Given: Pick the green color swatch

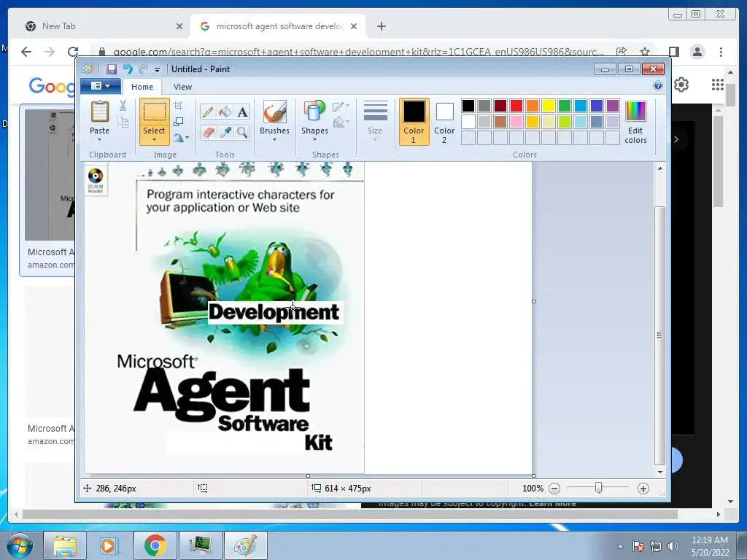Looking at the screenshot, I should 565,106.
